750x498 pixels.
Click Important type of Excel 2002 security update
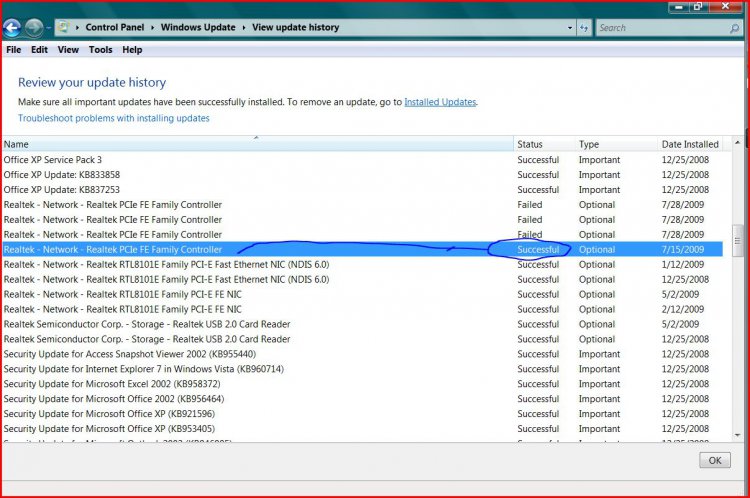point(599,384)
